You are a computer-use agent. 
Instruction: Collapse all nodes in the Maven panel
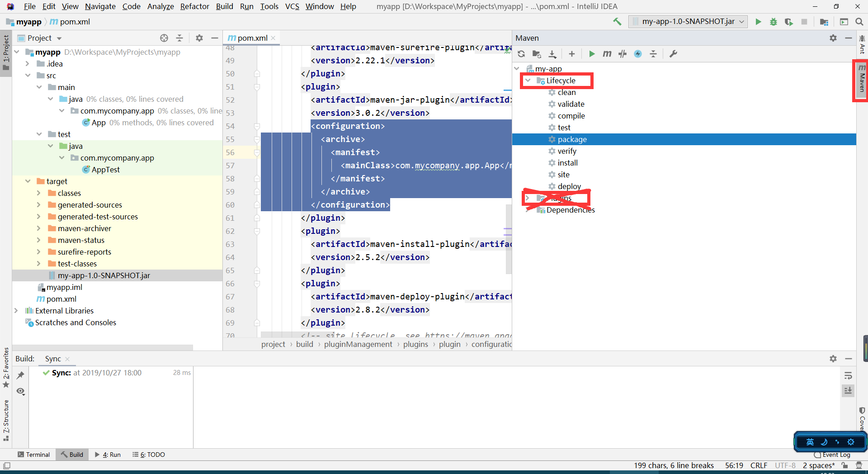click(x=653, y=54)
